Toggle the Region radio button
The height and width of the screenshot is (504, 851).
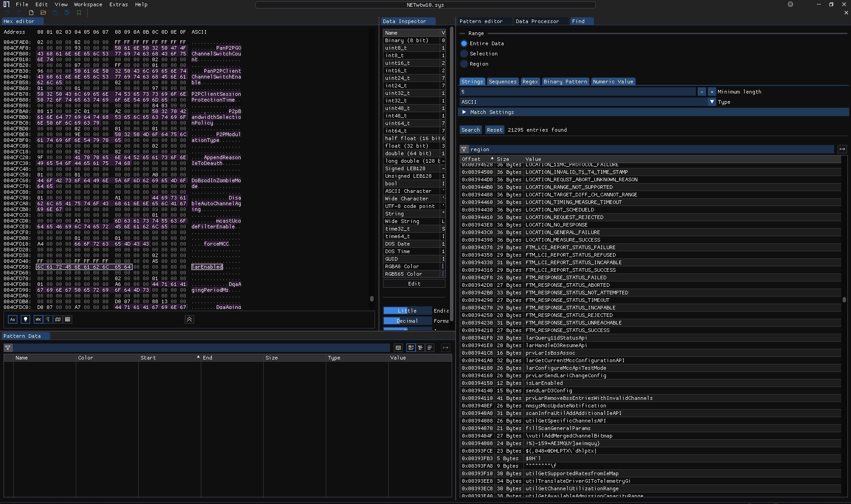[x=463, y=63]
